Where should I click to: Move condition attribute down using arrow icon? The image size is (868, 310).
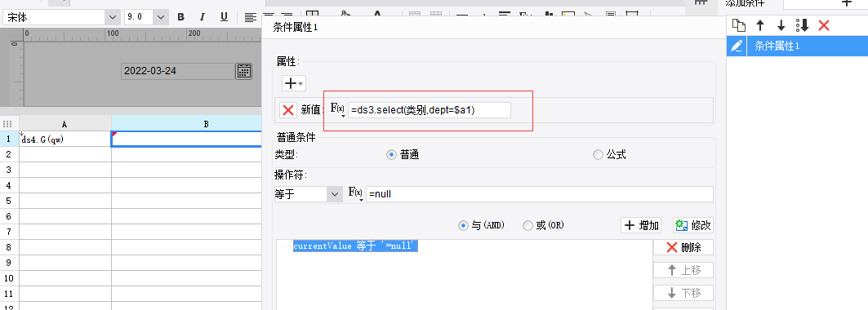(781, 24)
